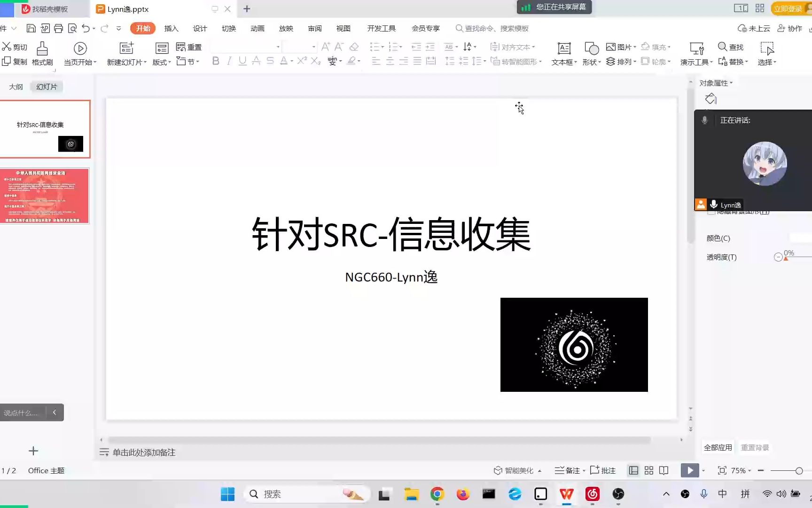Expand quick access toolbar customize arrow
This screenshot has height=508, width=812.
coord(118,28)
